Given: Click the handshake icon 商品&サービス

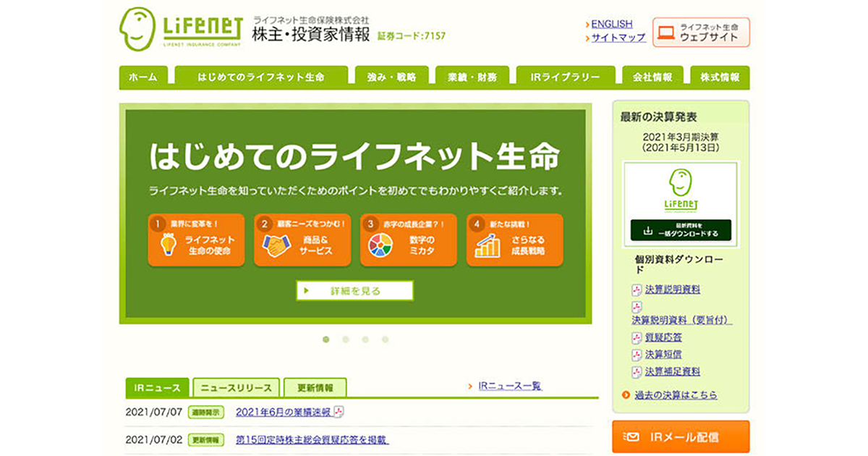Looking at the screenshot, I should [x=276, y=246].
